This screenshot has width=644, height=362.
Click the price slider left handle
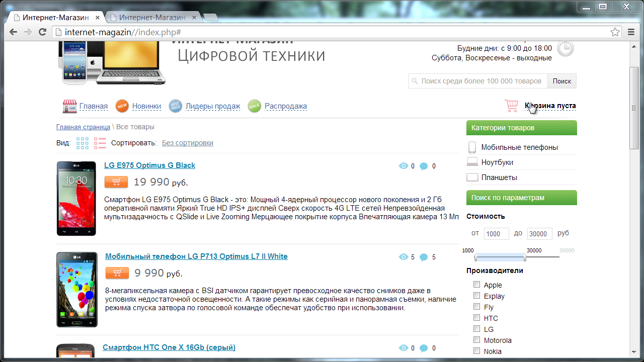tap(476, 257)
